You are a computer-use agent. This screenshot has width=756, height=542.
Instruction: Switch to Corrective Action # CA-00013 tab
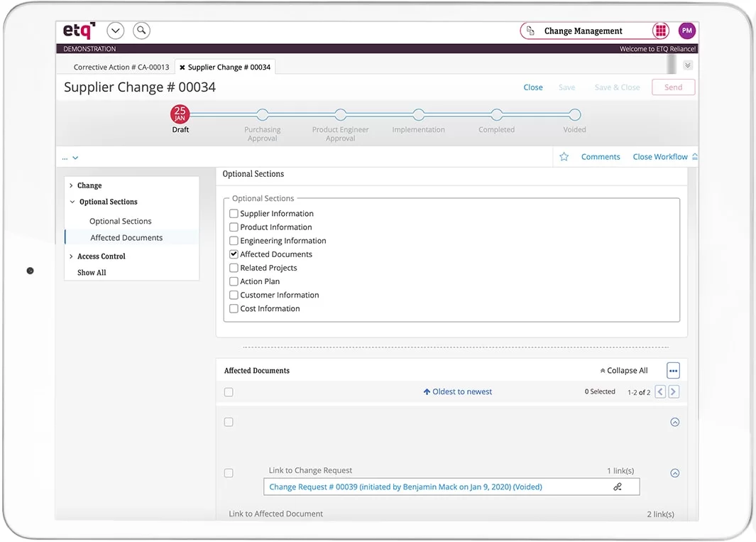point(121,67)
